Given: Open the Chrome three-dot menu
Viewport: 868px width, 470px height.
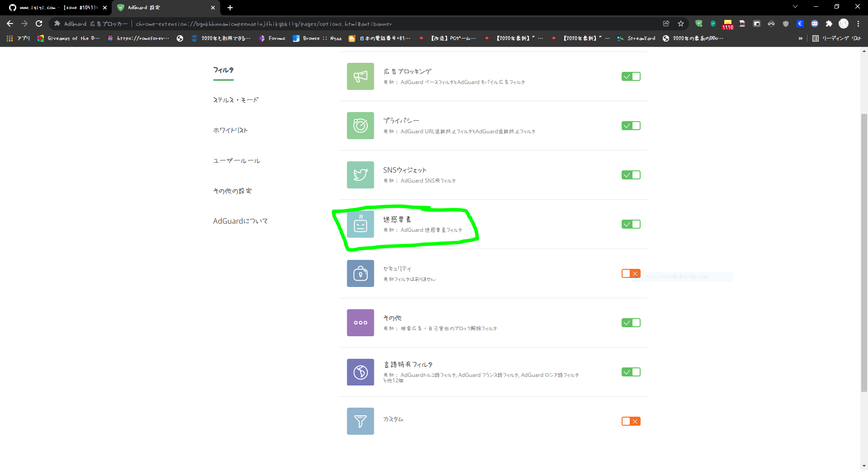Looking at the screenshot, I should coord(859,23).
